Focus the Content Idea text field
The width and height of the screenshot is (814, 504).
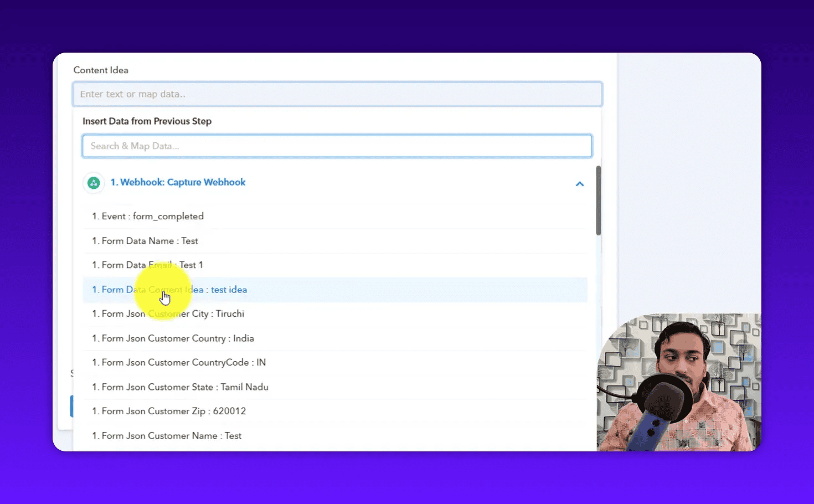(x=337, y=94)
